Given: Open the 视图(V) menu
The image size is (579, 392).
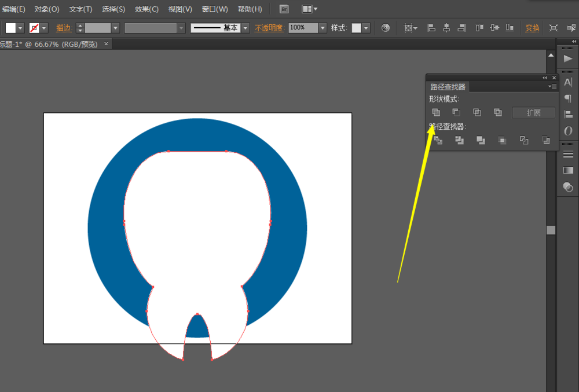Looking at the screenshot, I should 180,9.
